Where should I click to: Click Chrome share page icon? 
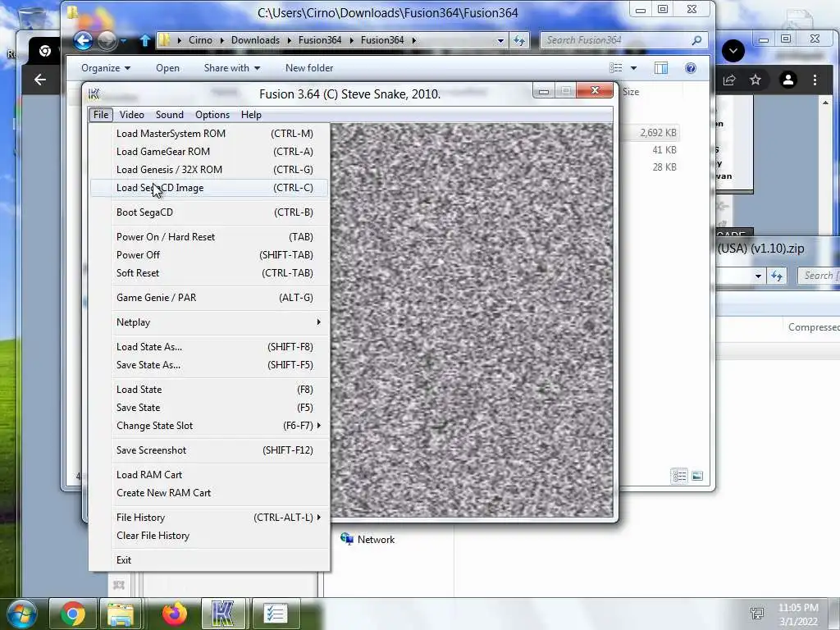[729, 80]
